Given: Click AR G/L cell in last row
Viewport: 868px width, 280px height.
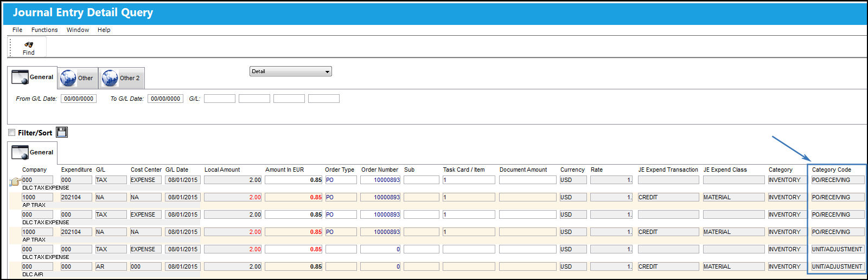Looking at the screenshot, I should point(111,266).
